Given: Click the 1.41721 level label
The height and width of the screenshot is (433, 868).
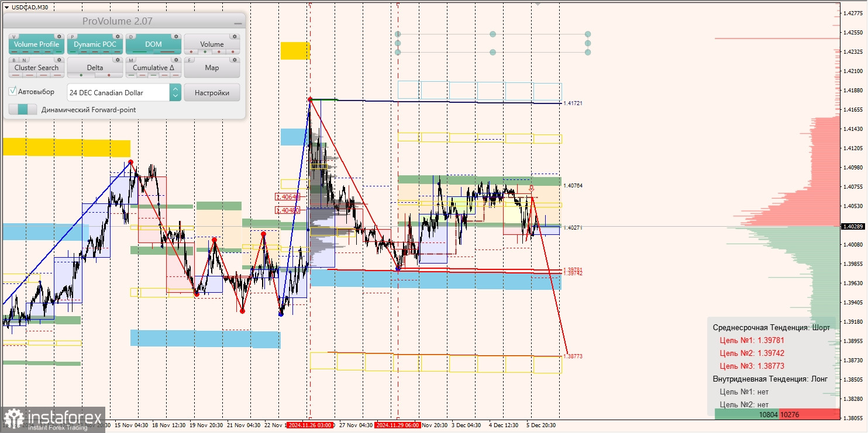Looking at the screenshot, I should (574, 103).
